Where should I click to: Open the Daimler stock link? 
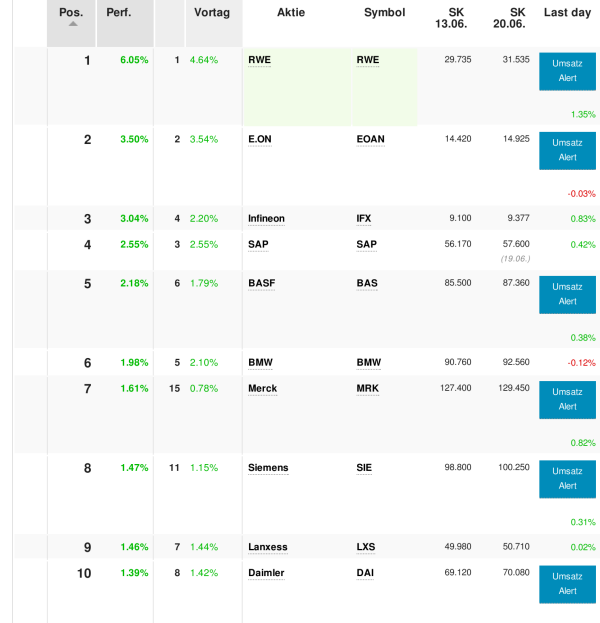click(x=266, y=573)
